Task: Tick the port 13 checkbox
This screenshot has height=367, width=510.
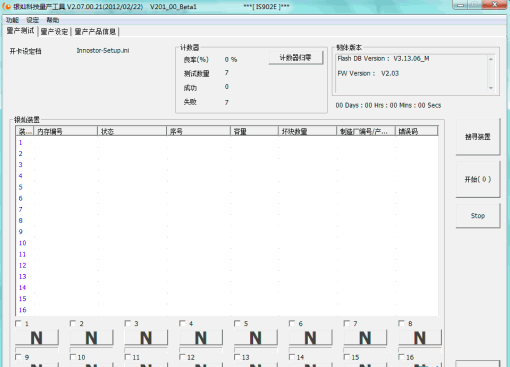Action: pyautogui.click(x=237, y=357)
